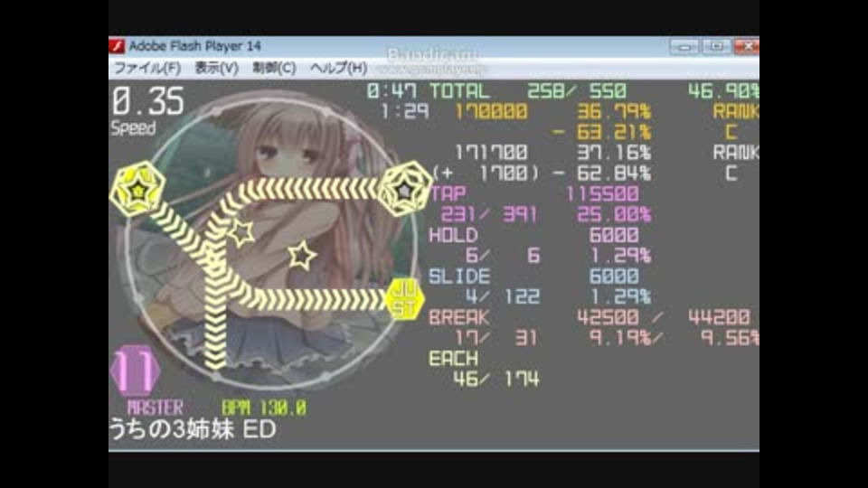
Task: Tap the filled yellow star note at left
Action: (137, 190)
